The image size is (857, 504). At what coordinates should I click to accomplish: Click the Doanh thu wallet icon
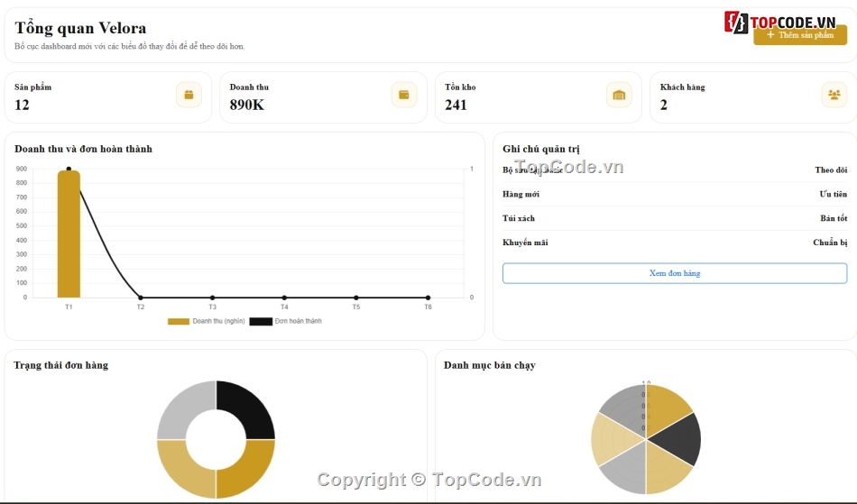(x=404, y=95)
